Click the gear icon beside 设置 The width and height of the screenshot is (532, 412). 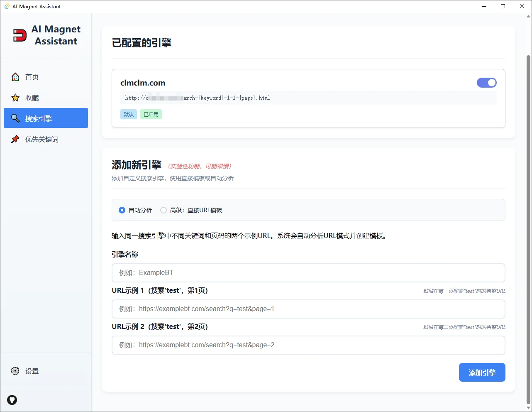[15, 371]
